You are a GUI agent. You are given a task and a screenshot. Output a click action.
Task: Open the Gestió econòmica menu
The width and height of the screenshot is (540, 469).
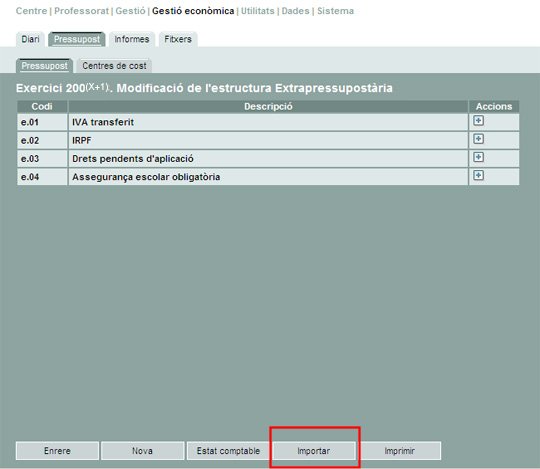pyautogui.click(x=193, y=11)
